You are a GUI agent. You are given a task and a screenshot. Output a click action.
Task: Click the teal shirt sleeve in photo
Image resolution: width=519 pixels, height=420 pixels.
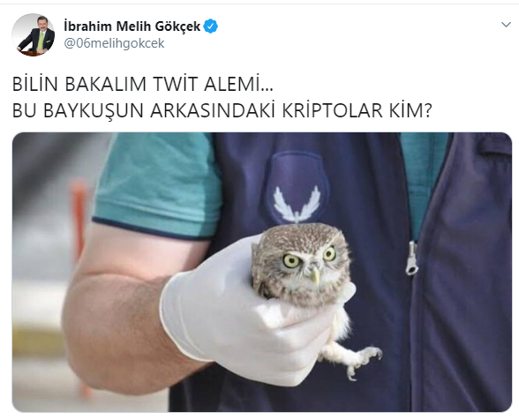point(155,185)
